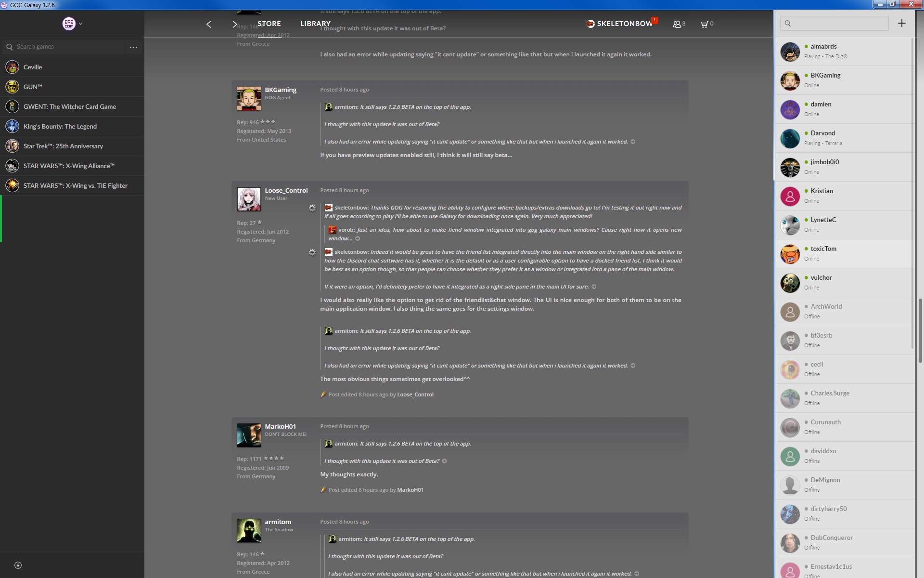The image size is (924, 578).
Task: Select offline friend dirtyharry50
Action: click(x=845, y=514)
